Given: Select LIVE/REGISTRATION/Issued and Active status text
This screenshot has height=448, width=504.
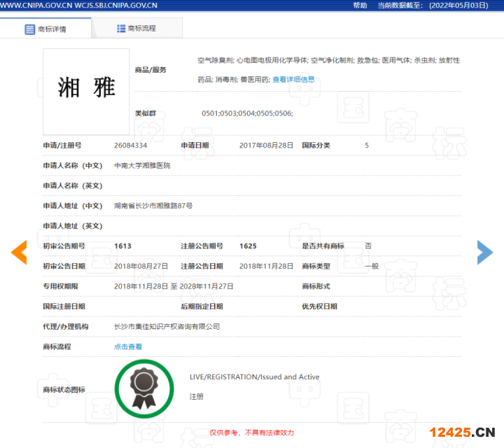Looking at the screenshot, I should click(255, 377).
